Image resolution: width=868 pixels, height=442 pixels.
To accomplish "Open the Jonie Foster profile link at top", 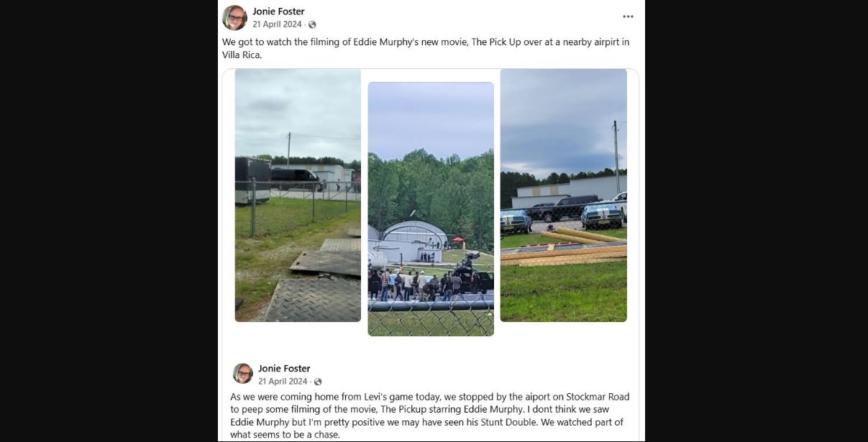I will (x=278, y=11).
